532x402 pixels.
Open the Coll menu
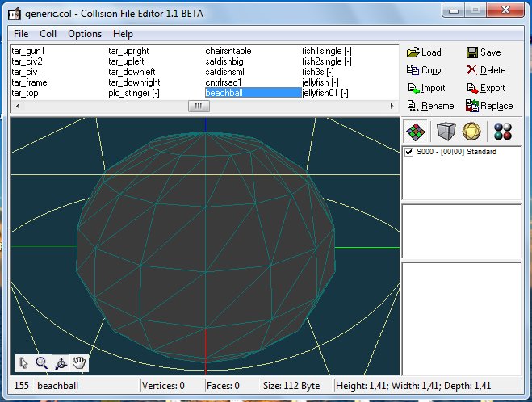[48, 34]
